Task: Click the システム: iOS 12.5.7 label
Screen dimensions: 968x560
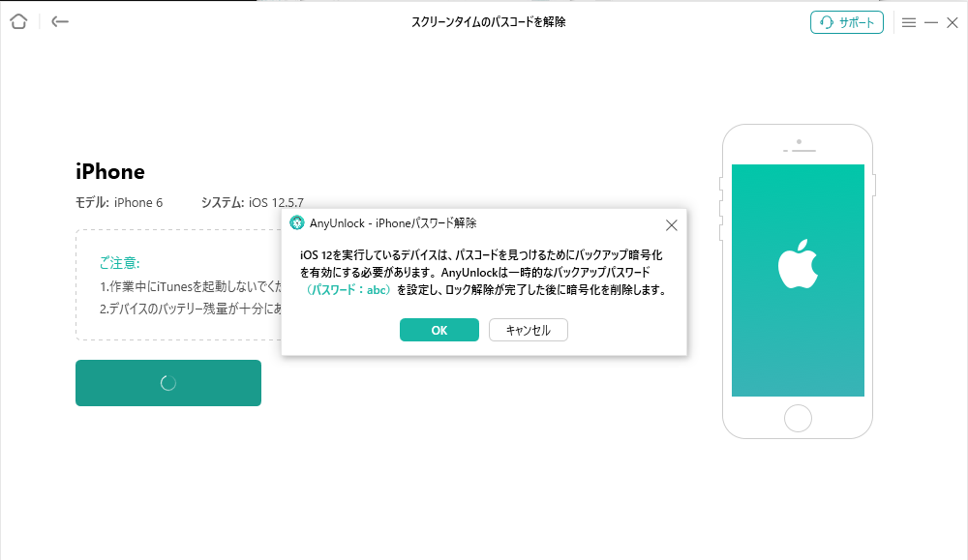Action: pyautogui.click(x=253, y=202)
